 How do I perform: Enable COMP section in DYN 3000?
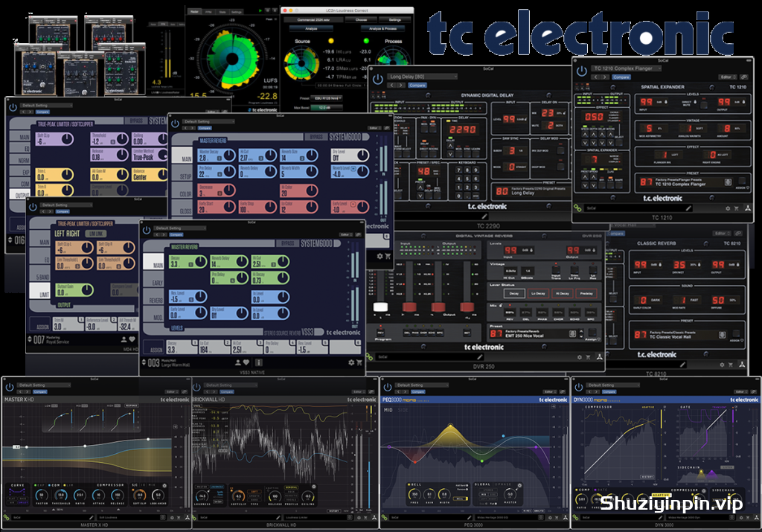pyautogui.click(x=581, y=490)
